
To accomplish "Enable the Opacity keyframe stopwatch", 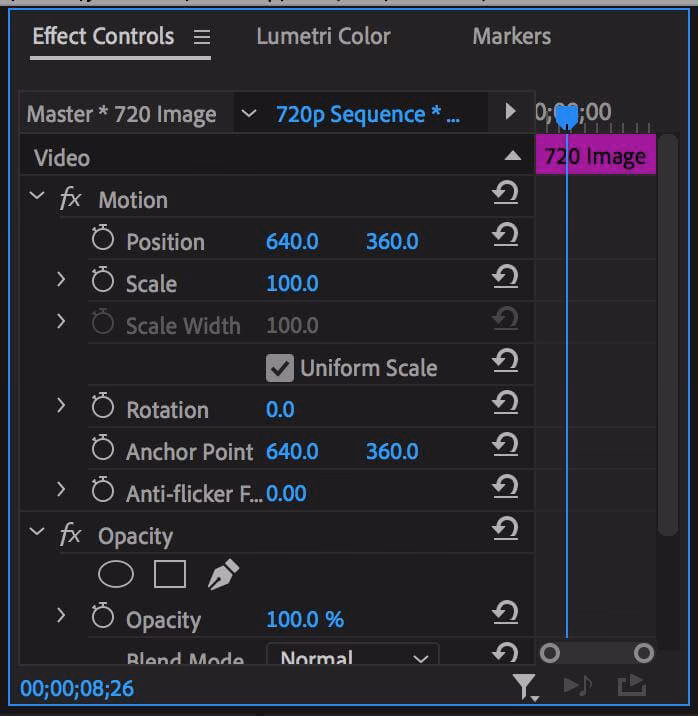I will 103,619.
